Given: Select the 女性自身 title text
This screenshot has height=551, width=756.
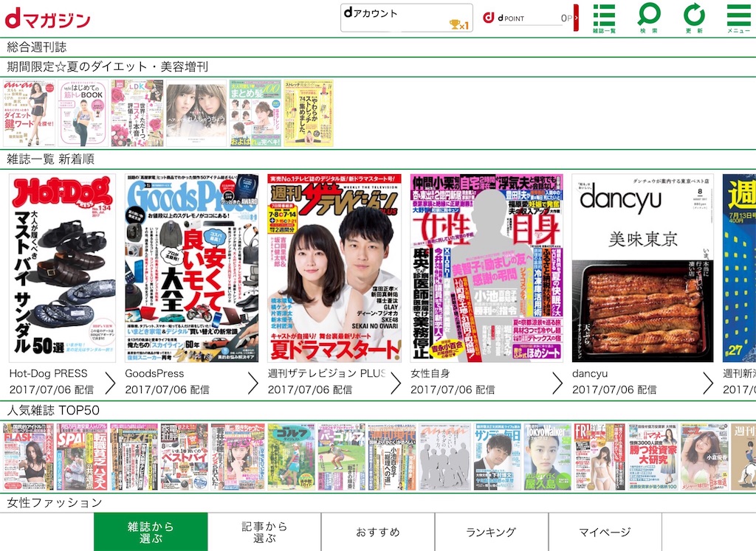Looking at the screenshot, I should 430,373.
